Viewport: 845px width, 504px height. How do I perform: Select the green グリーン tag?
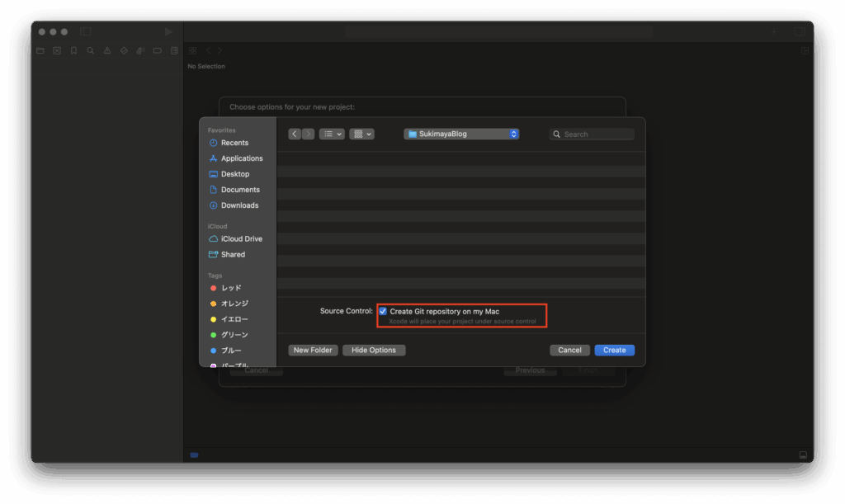click(x=229, y=335)
